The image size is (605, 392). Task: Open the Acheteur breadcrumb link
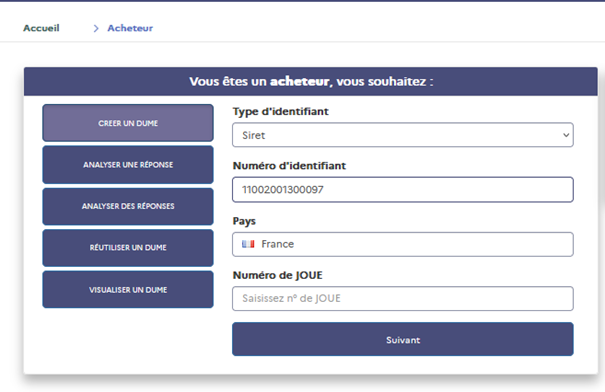tap(130, 28)
